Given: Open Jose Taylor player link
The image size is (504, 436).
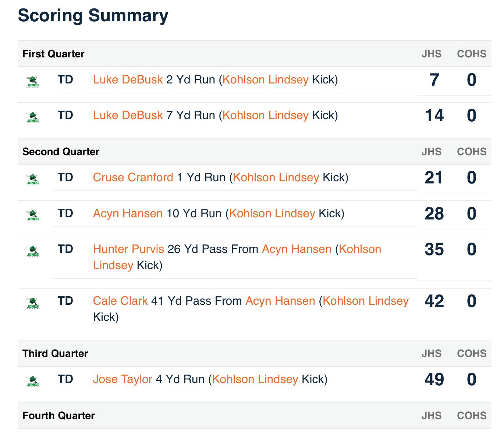Looking at the screenshot, I should (123, 379).
